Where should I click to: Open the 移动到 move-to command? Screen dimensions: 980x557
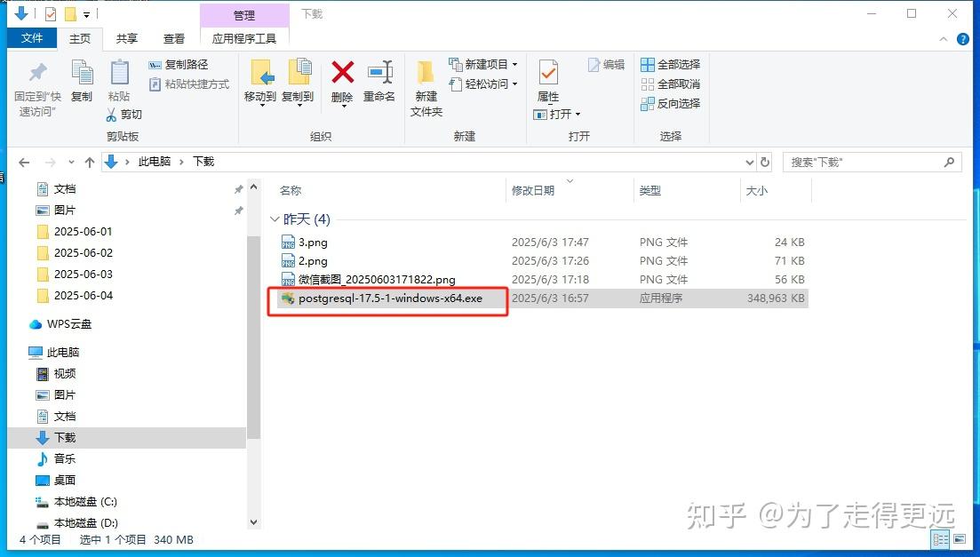click(260, 83)
